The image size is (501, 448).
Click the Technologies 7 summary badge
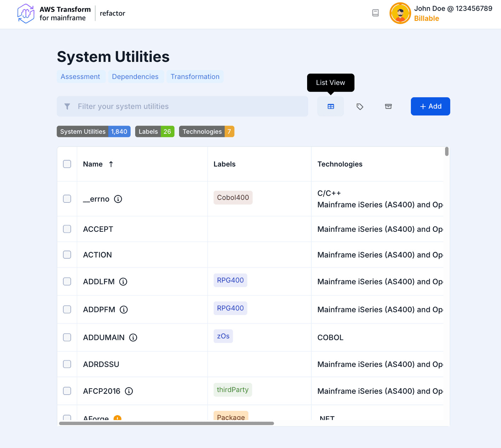[207, 131]
